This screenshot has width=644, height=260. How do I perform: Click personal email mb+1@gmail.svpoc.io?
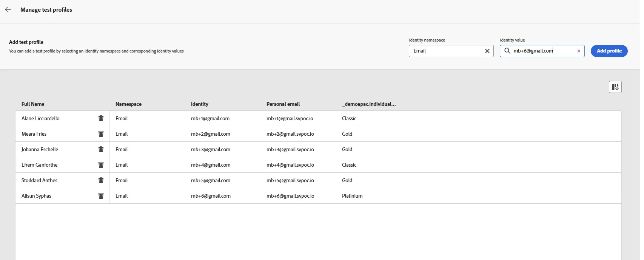(x=290, y=118)
